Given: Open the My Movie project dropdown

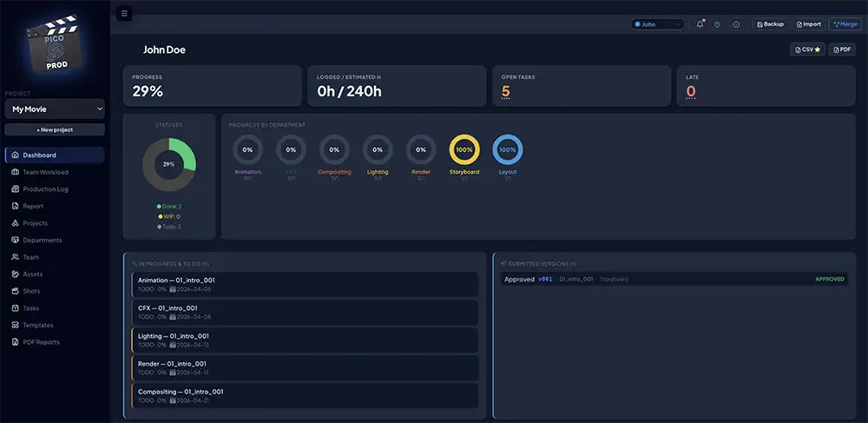Looking at the screenshot, I should pyautogui.click(x=54, y=109).
